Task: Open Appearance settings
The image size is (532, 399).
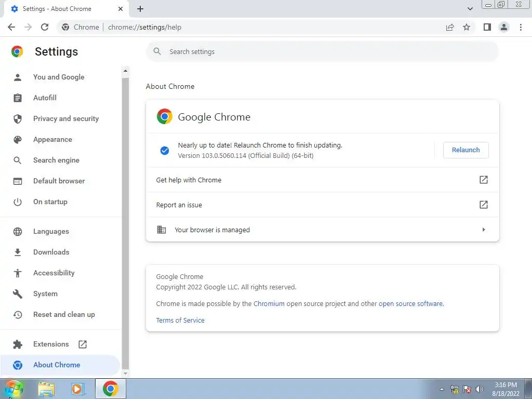Action: (52, 139)
